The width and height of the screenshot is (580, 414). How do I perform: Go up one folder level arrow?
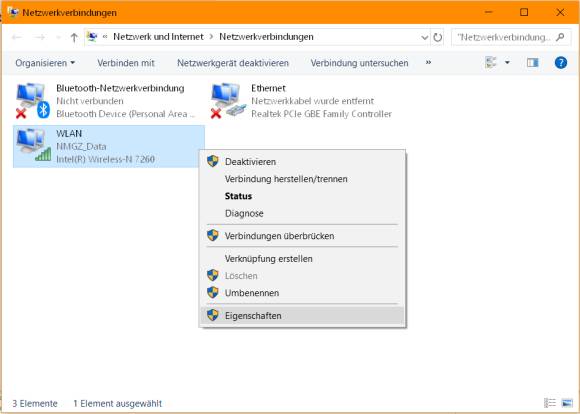tap(74, 37)
